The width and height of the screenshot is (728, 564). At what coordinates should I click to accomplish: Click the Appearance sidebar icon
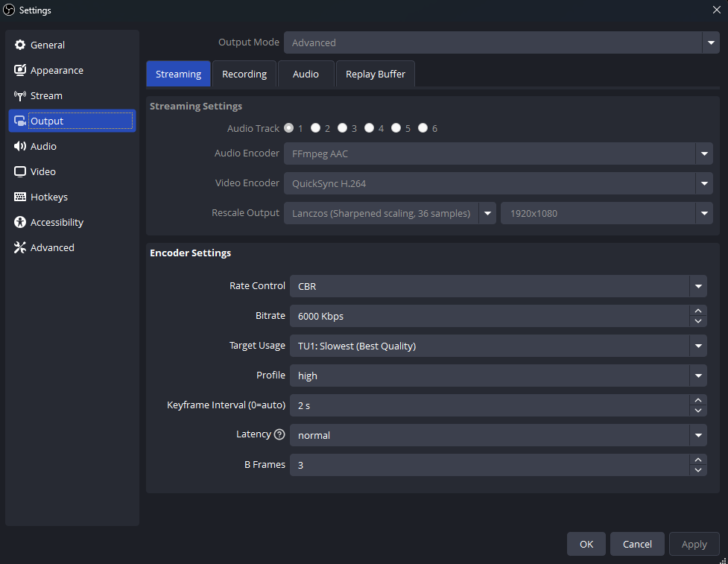click(20, 70)
